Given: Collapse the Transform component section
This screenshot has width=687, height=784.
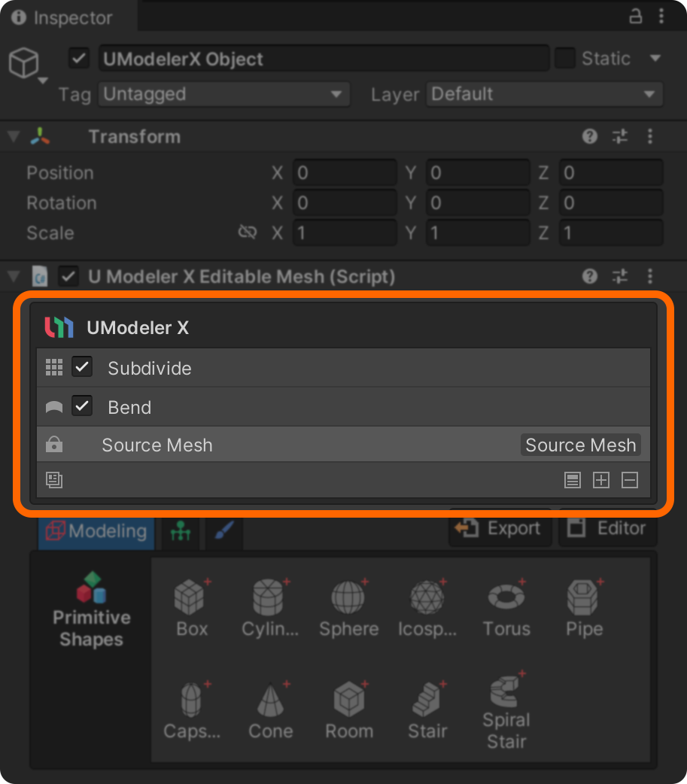Looking at the screenshot, I should (14, 136).
